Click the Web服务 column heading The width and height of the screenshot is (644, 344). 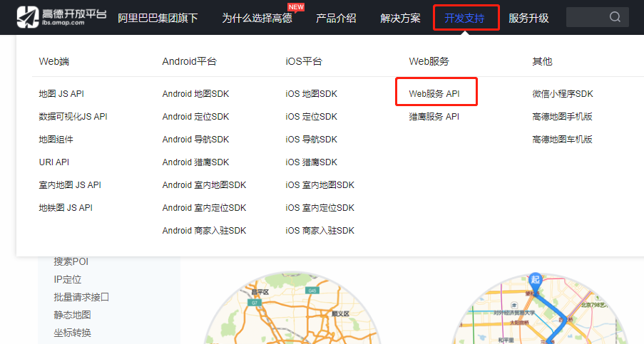click(429, 61)
